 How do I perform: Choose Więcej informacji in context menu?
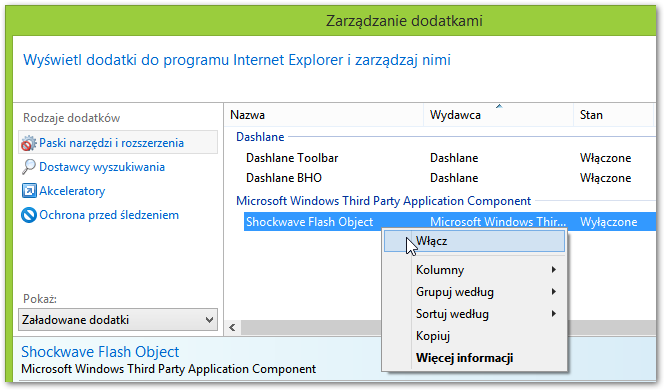pos(474,358)
